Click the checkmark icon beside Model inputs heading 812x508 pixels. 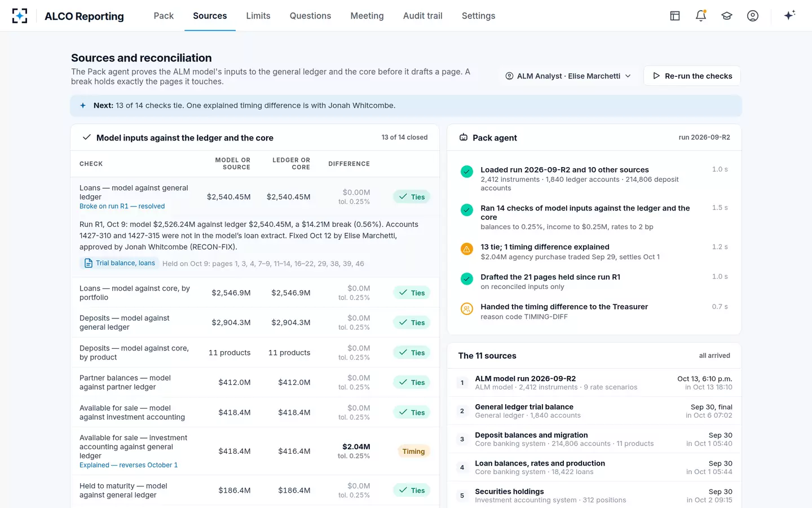point(87,137)
